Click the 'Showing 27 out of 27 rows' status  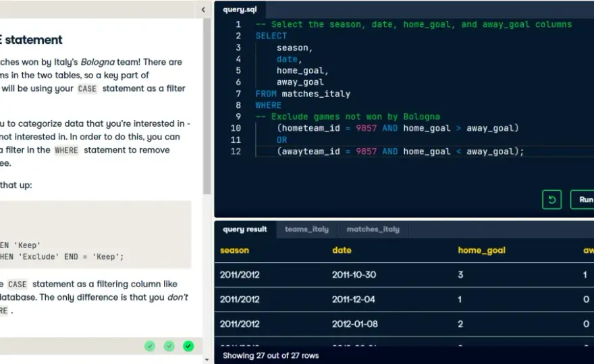271,356
